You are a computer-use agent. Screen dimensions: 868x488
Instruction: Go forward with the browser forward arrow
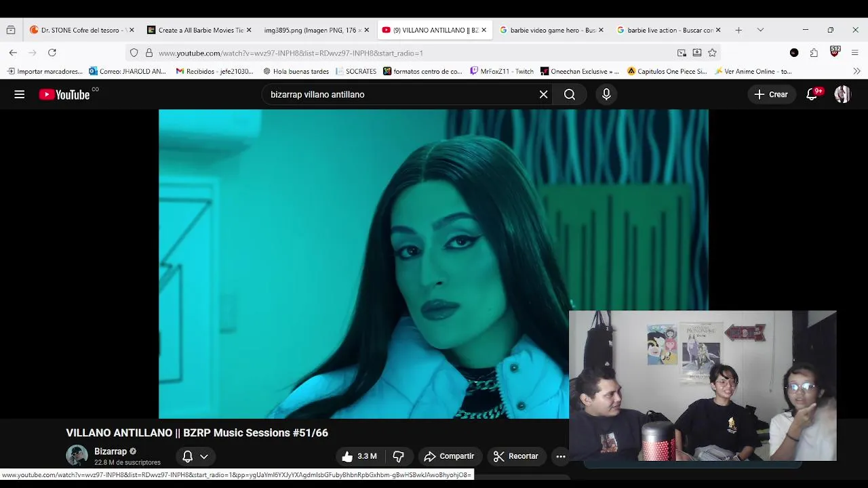[x=32, y=53]
